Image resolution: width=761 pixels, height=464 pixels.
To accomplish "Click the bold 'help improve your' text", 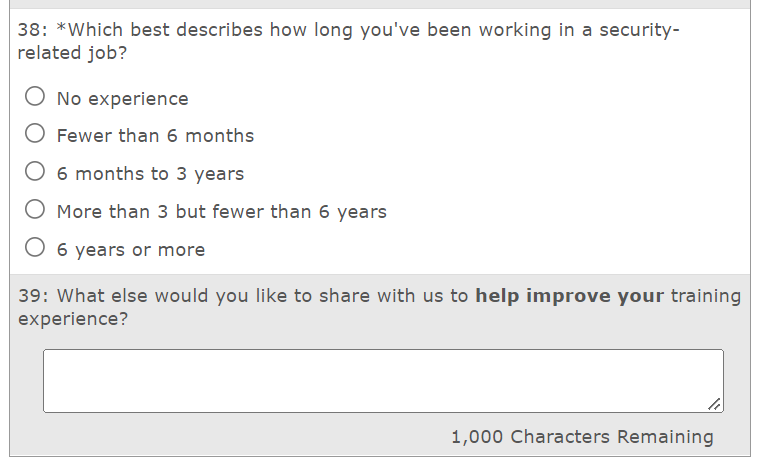I will pyautogui.click(x=569, y=296).
